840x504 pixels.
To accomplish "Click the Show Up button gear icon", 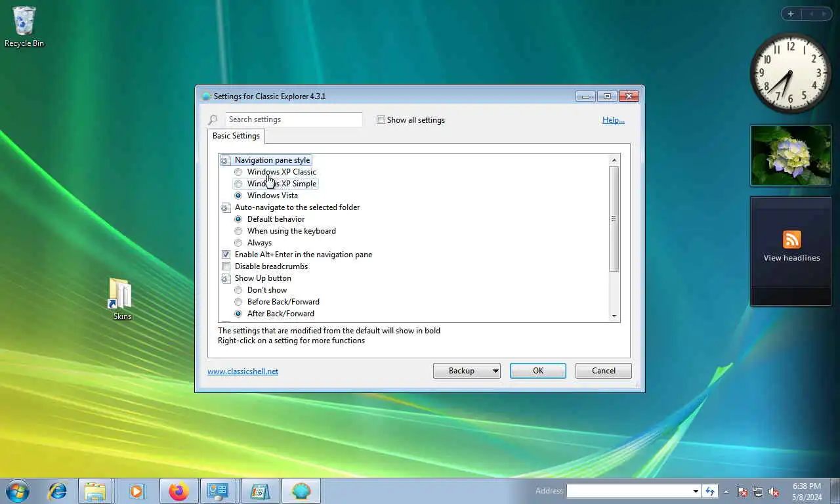I will click(226, 279).
